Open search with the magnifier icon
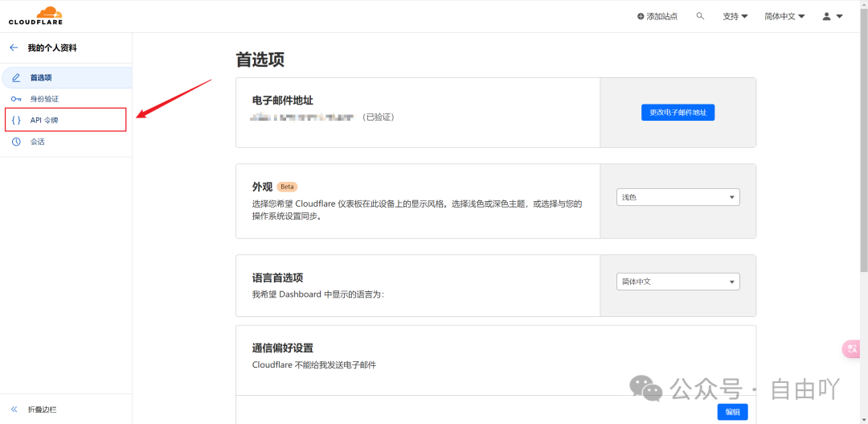The height and width of the screenshot is (424, 868). [x=700, y=16]
